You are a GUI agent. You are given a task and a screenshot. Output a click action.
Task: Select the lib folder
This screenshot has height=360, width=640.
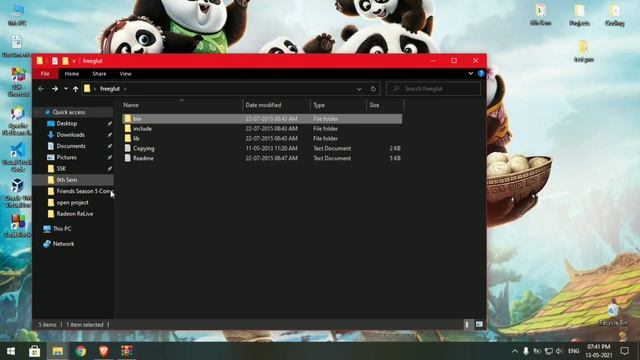(x=262, y=138)
